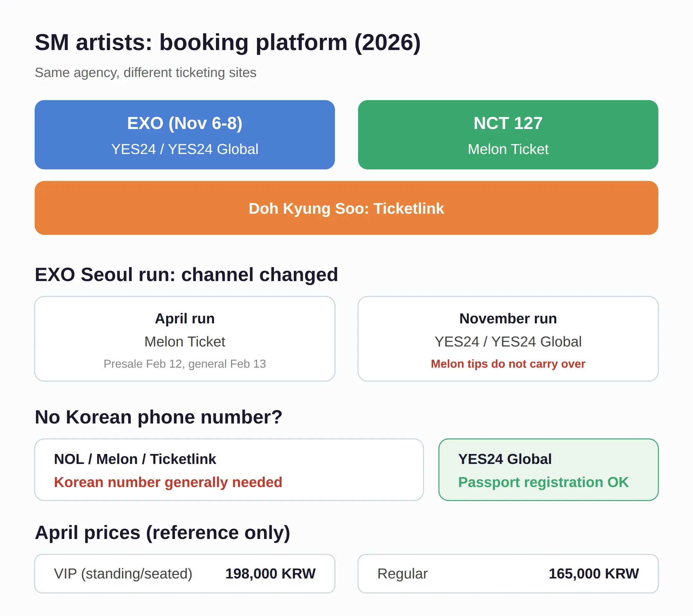693x616 pixels.
Task: Open the orange Doh Kyung Soo: Ticketlink banner
Action: pos(346,208)
